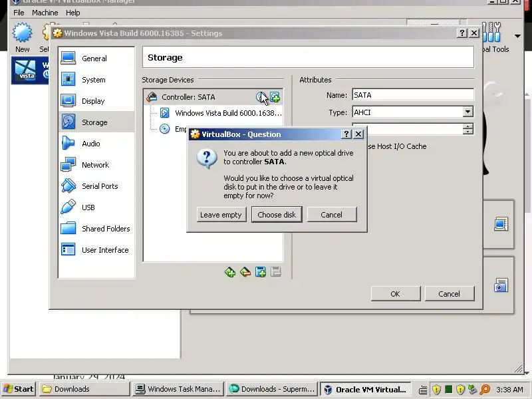This screenshot has height=399, width=532.
Task: Click add optical drive icon on SATA controller
Action: click(261, 97)
